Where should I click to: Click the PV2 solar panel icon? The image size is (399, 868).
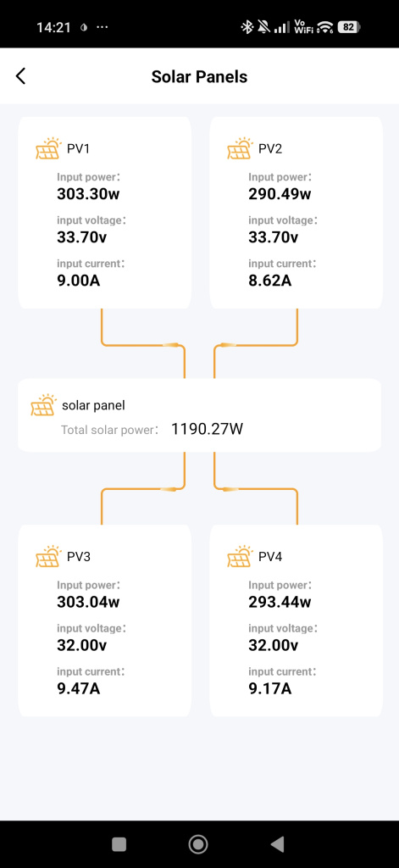click(x=239, y=149)
